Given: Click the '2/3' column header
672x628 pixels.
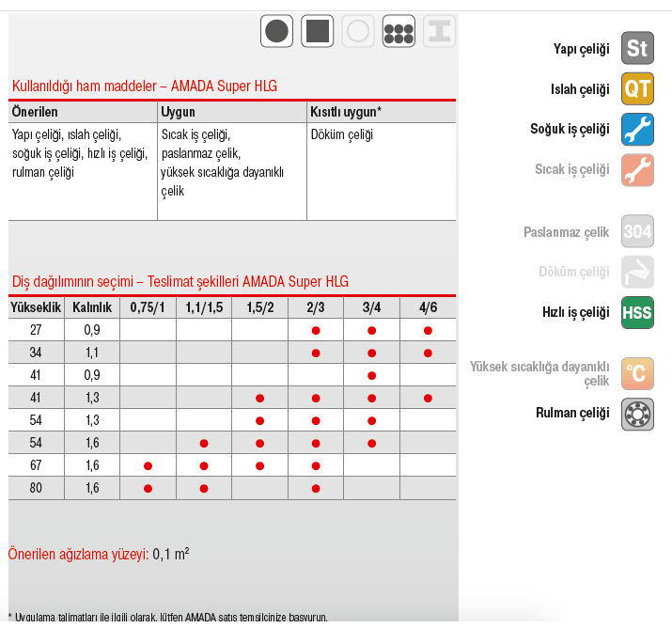Looking at the screenshot, I should click(x=316, y=307).
